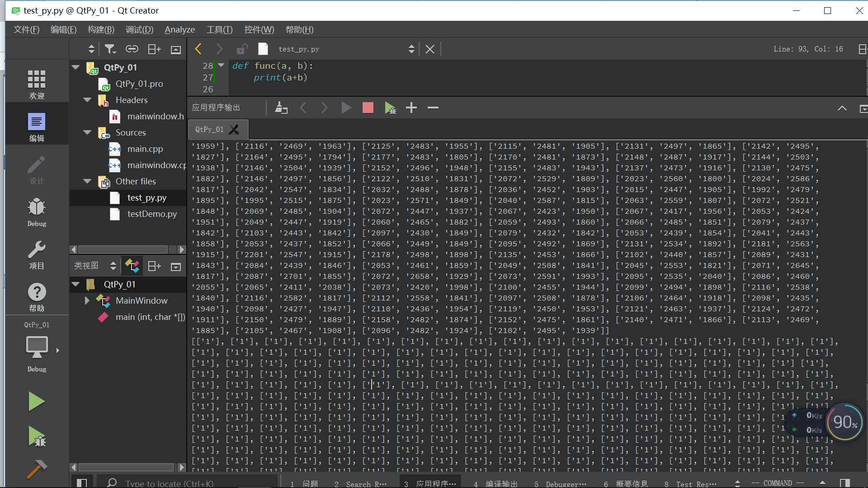
Task: Select the testDemo.py file in Other files
Action: 152,214
